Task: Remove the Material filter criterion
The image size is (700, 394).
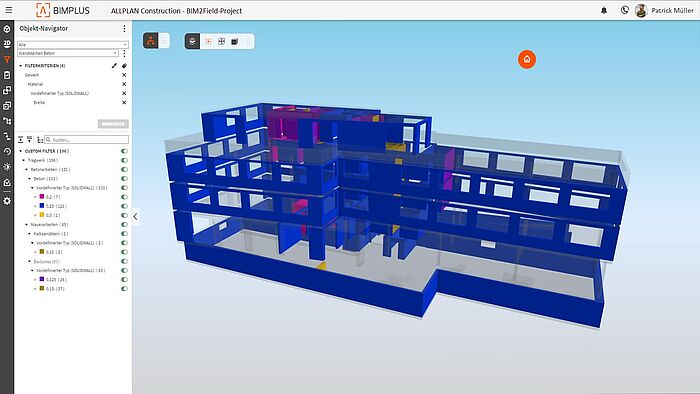Action: click(x=124, y=84)
